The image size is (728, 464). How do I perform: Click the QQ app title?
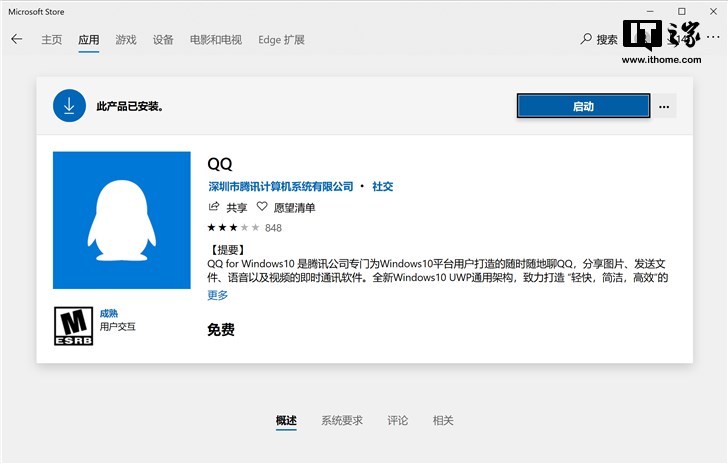click(x=220, y=164)
